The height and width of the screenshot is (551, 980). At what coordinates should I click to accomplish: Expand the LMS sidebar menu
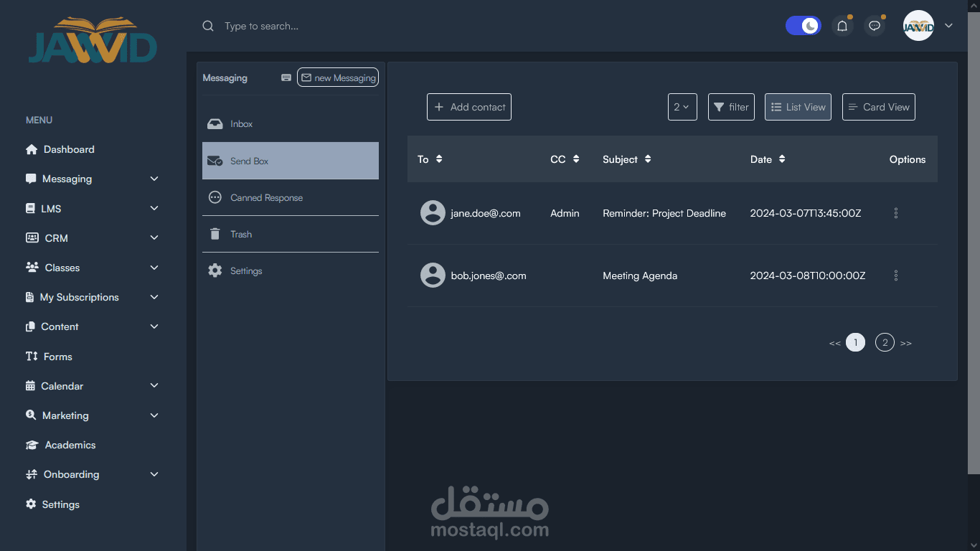(154, 209)
